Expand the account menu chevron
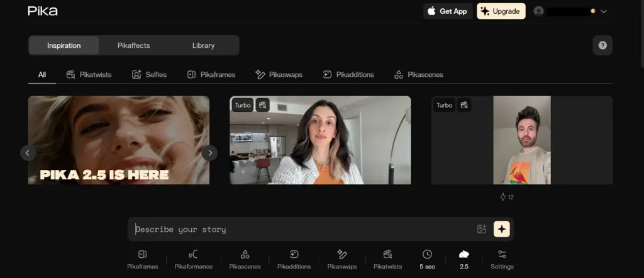Screen dimensions: 644x278 coord(603,11)
